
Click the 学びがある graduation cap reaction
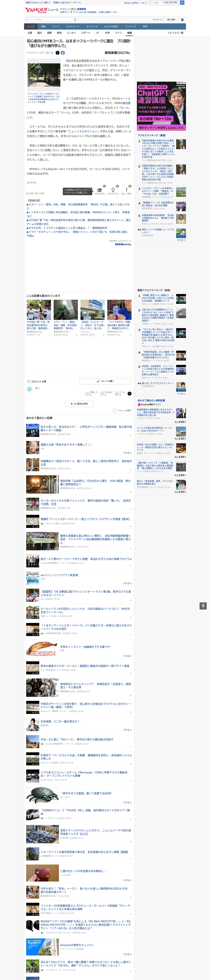(x=100, y=191)
